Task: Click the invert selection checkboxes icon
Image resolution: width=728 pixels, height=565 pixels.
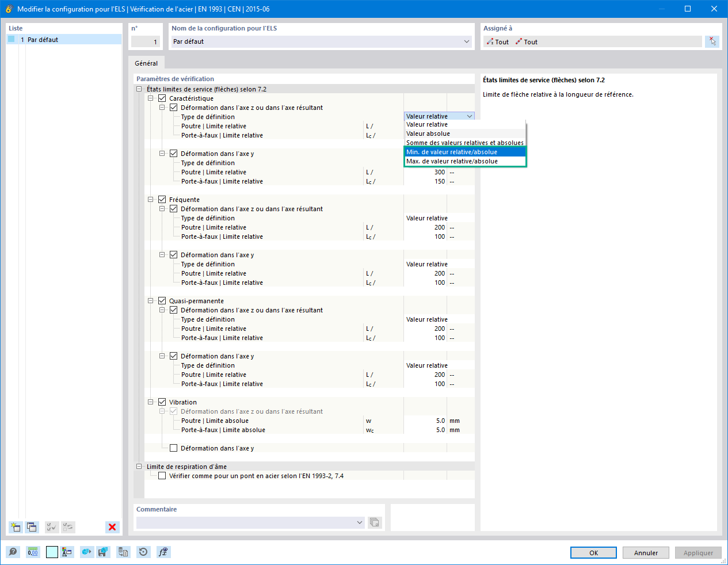Action: (68, 527)
